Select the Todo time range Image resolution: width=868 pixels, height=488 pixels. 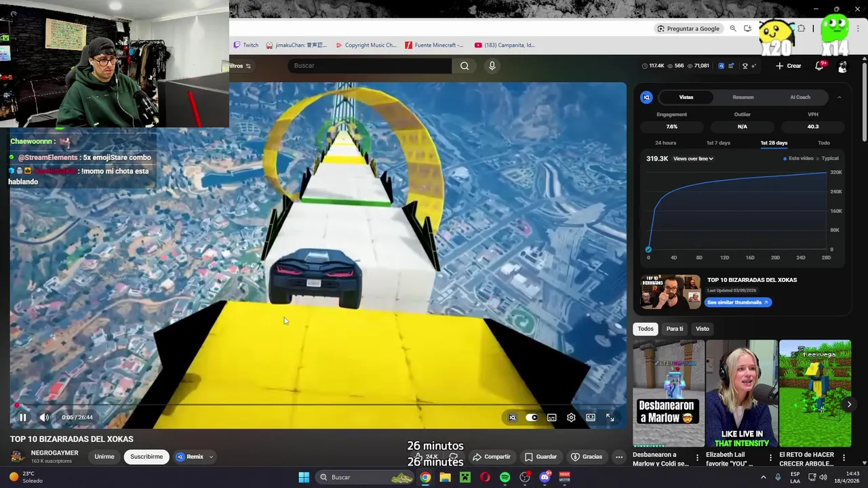pyautogui.click(x=824, y=143)
